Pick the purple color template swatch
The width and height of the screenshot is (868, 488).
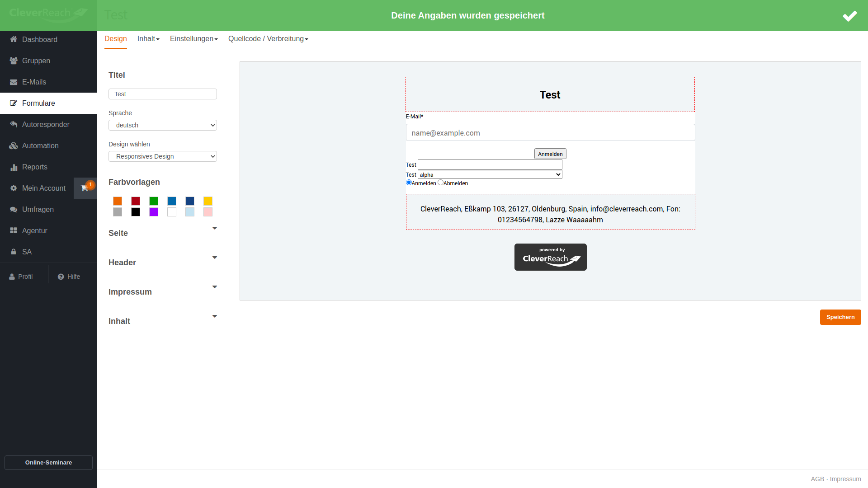154,212
